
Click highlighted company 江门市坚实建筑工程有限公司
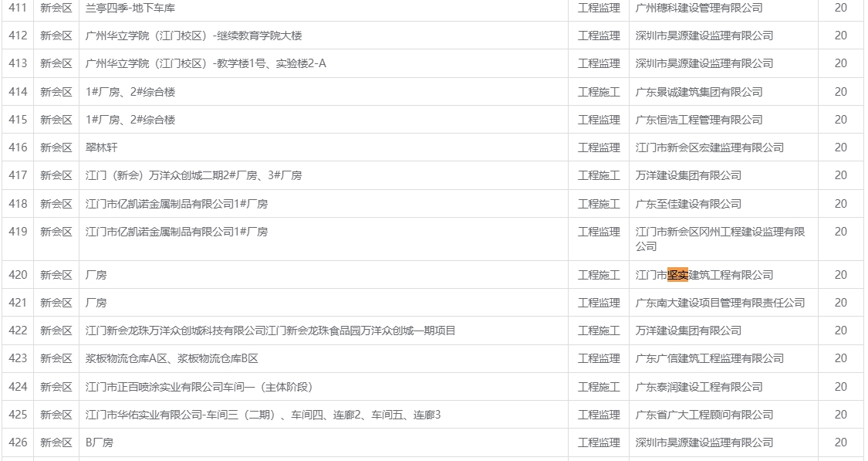click(704, 275)
